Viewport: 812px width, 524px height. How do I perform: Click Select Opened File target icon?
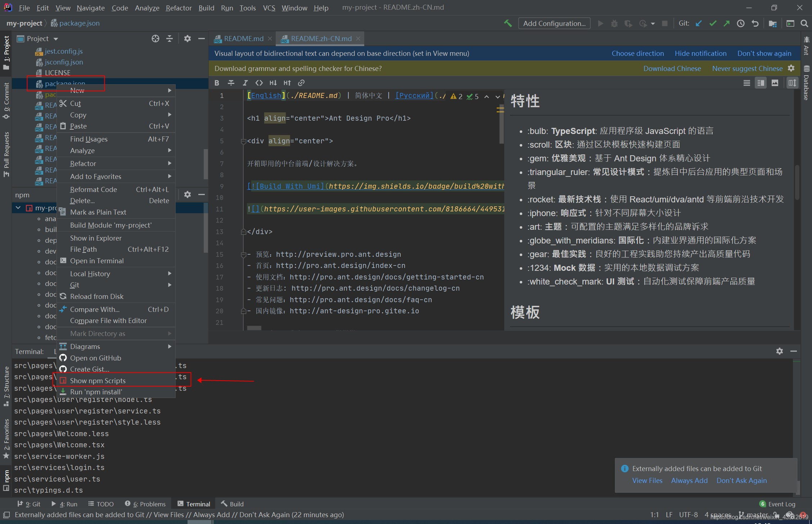(155, 39)
